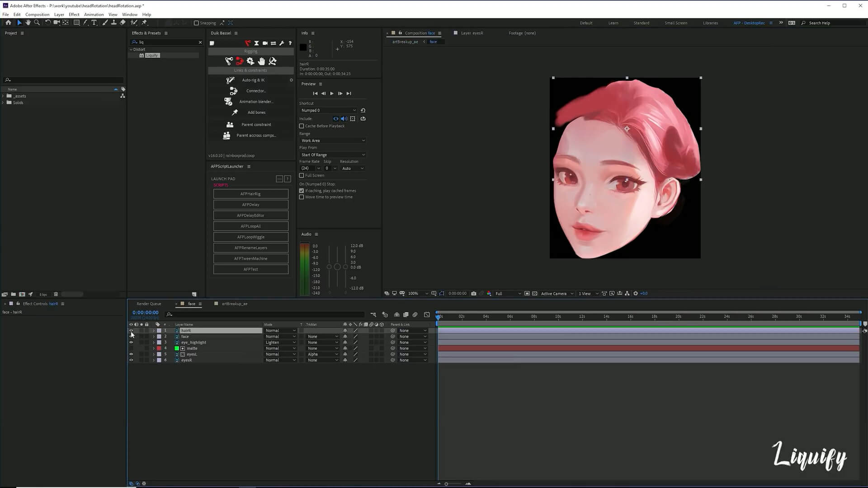Select the Brush tool
The image size is (868, 488).
click(105, 23)
